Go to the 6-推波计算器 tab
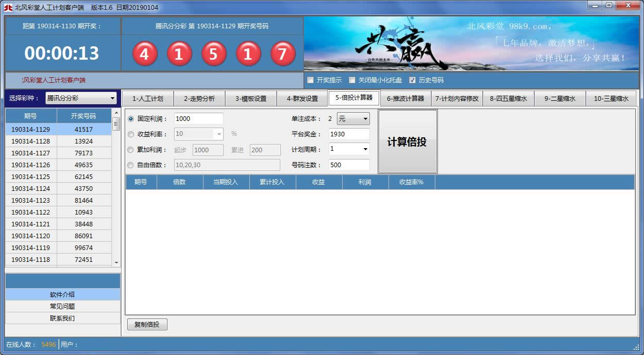This screenshot has height=355, width=644. pyautogui.click(x=405, y=99)
